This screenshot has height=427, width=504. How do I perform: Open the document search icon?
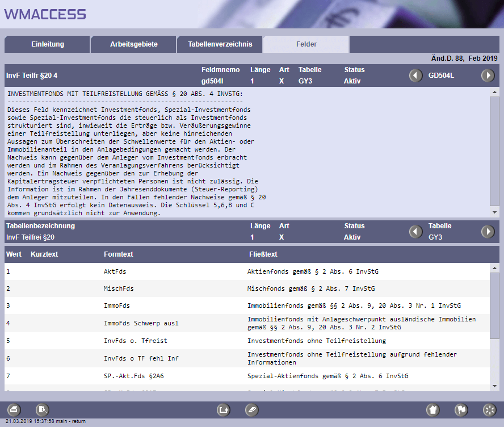tap(43, 409)
